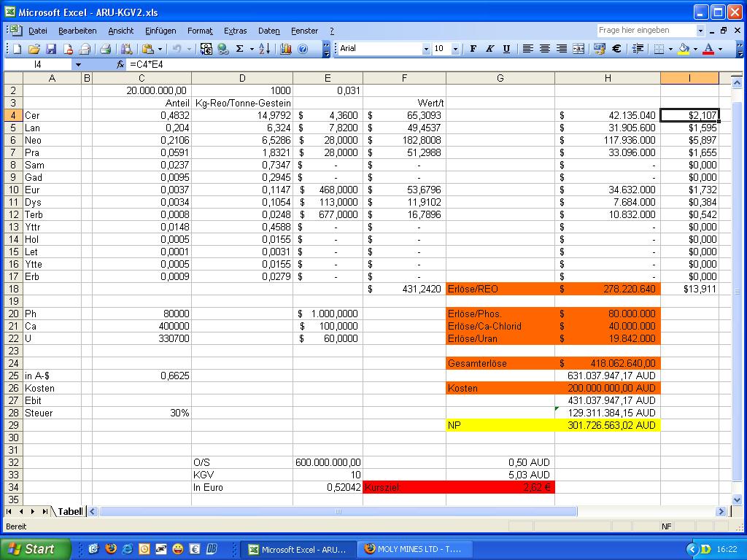The width and height of the screenshot is (747, 560).
Task: Open the Extras menu
Action: [x=235, y=31]
